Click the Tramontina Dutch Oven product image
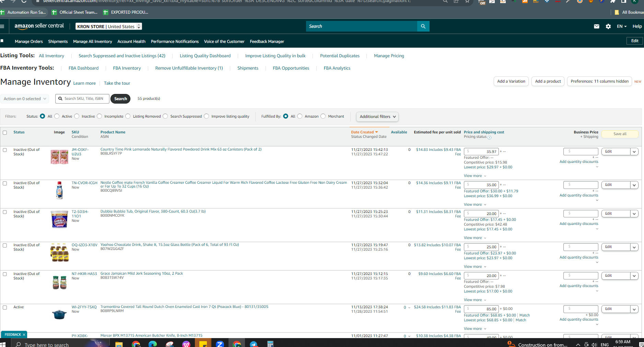The height and width of the screenshot is (347, 644). pyautogui.click(x=59, y=314)
